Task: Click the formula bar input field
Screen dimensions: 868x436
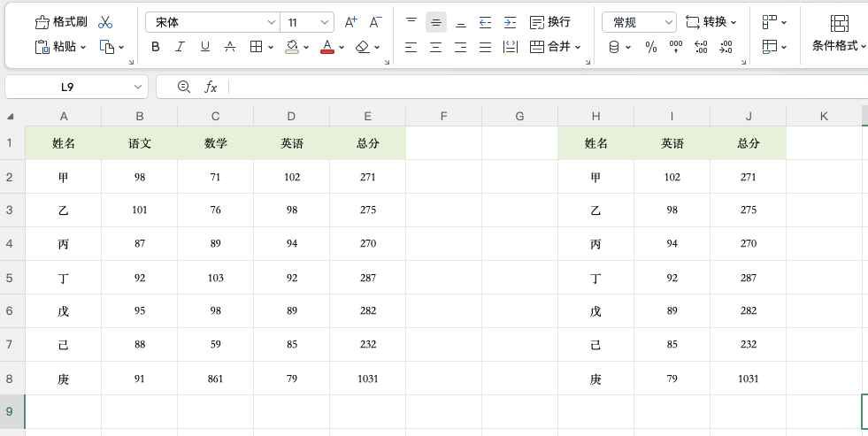Action: [531, 87]
